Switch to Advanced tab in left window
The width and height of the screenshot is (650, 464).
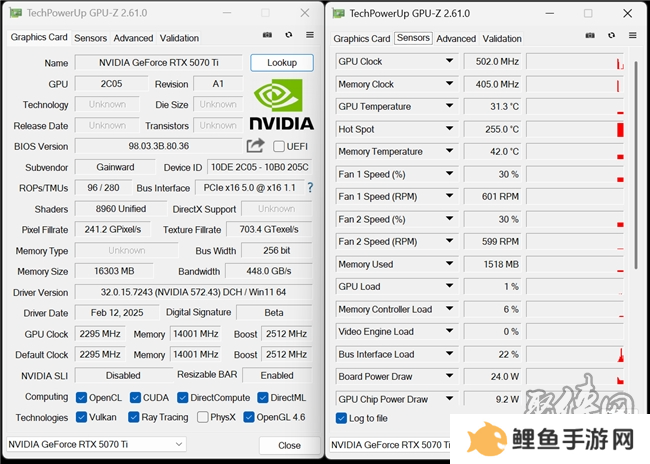pyautogui.click(x=133, y=38)
